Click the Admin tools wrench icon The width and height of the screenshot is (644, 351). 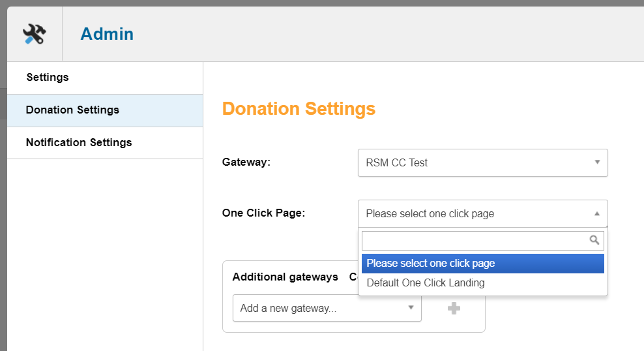coord(34,34)
